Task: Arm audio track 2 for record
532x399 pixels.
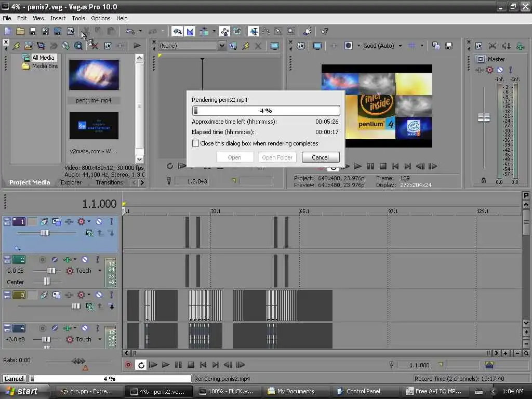Action: [43, 260]
